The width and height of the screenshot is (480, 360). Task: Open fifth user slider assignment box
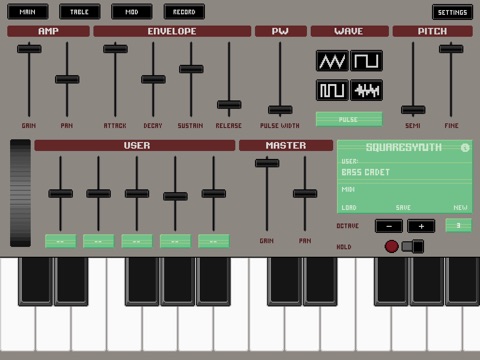tap(214, 241)
